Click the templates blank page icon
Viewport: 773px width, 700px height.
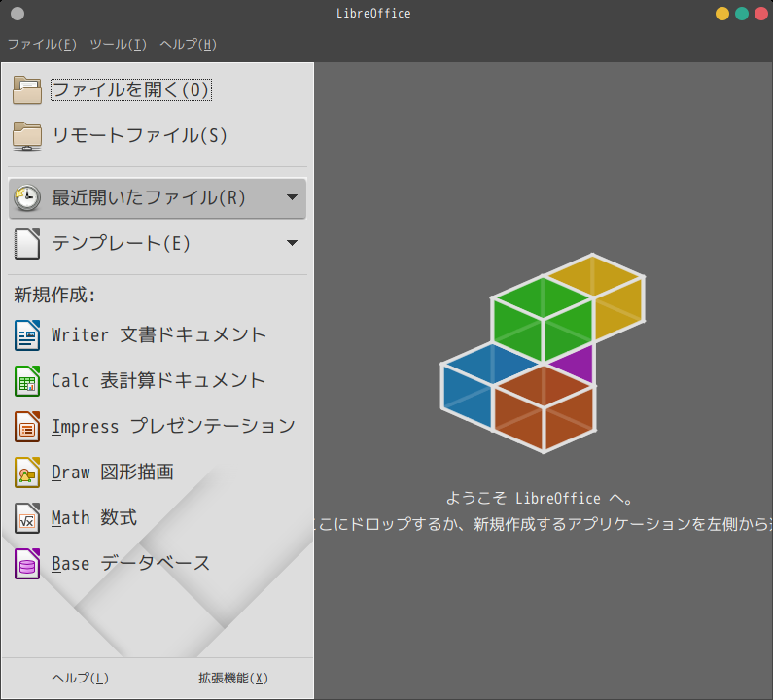[27, 243]
